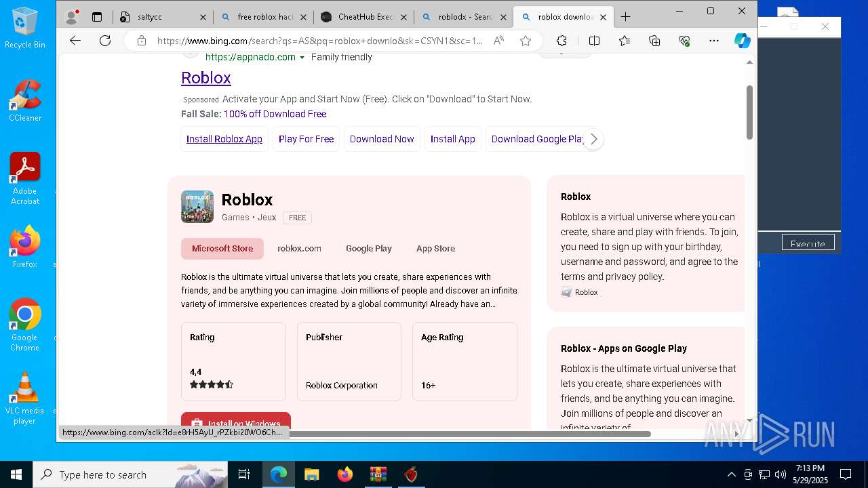This screenshot has width=868, height=488.
Task: Select the Microsoft Store source tab
Action: pyautogui.click(x=222, y=249)
